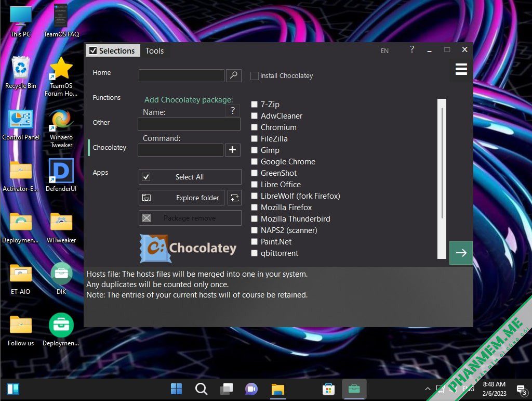Click the green arrow next button
This screenshot has width=532, height=401.
click(x=461, y=253)
